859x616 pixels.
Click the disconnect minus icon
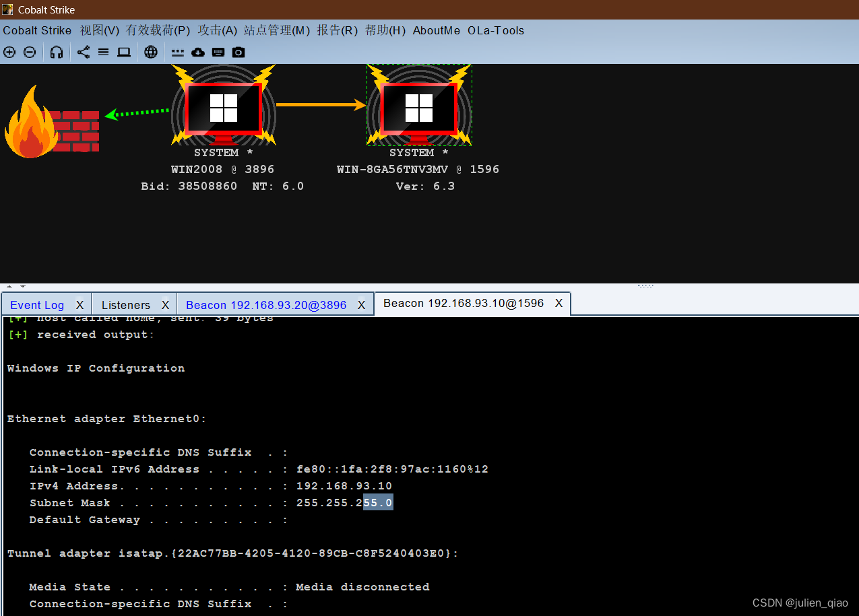tap(30, 52)
